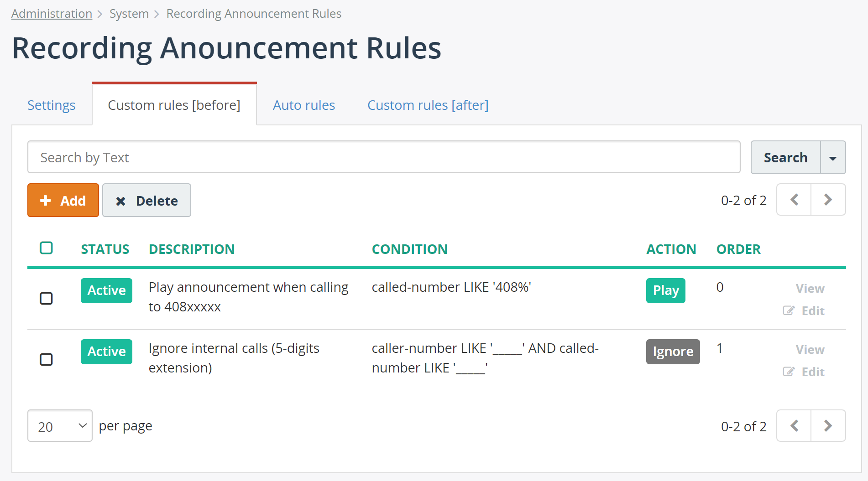Click the next page arrow near the top pagination
Screen dimensions: 868x481
coord(828,199)
